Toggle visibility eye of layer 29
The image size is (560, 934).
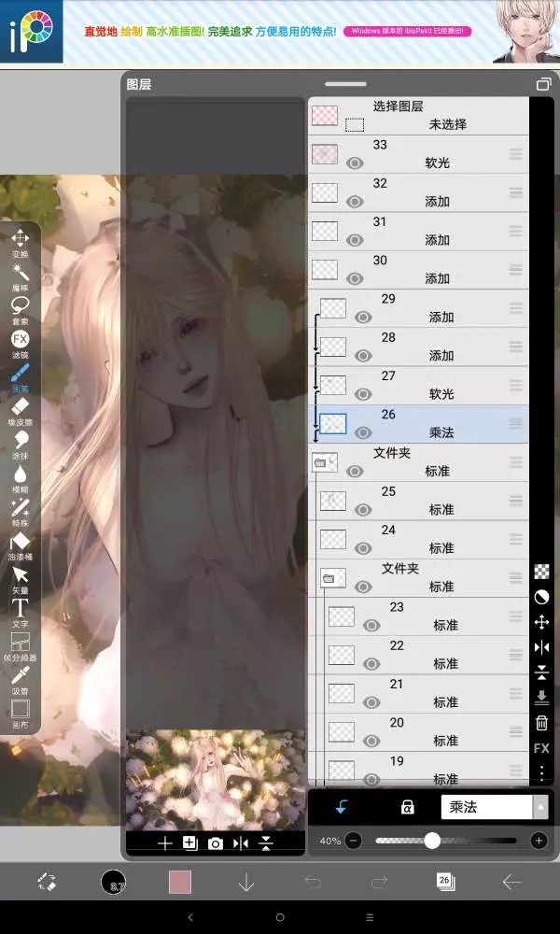(x=363, y=317)
